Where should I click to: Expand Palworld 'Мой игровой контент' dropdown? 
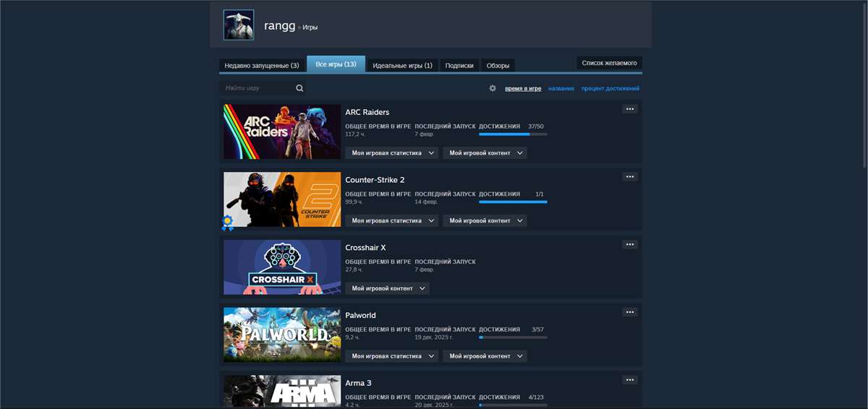click(x=485, y=356)
